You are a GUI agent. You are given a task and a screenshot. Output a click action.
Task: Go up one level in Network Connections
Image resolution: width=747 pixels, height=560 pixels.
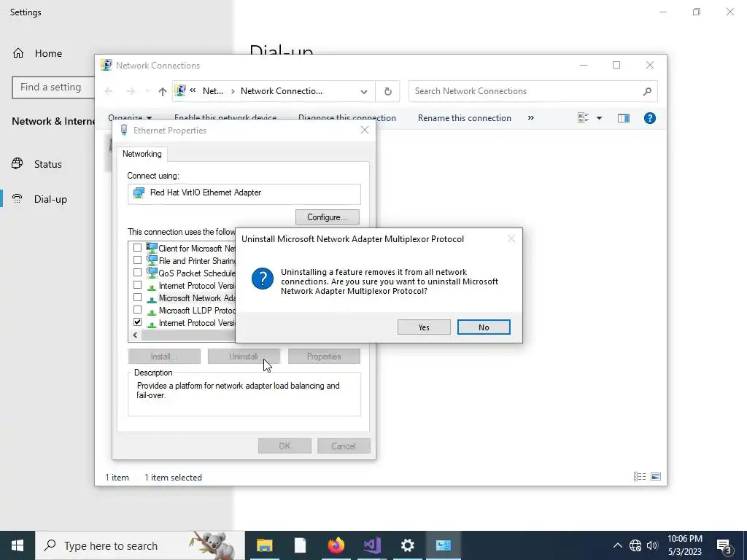tap(163, 91)
